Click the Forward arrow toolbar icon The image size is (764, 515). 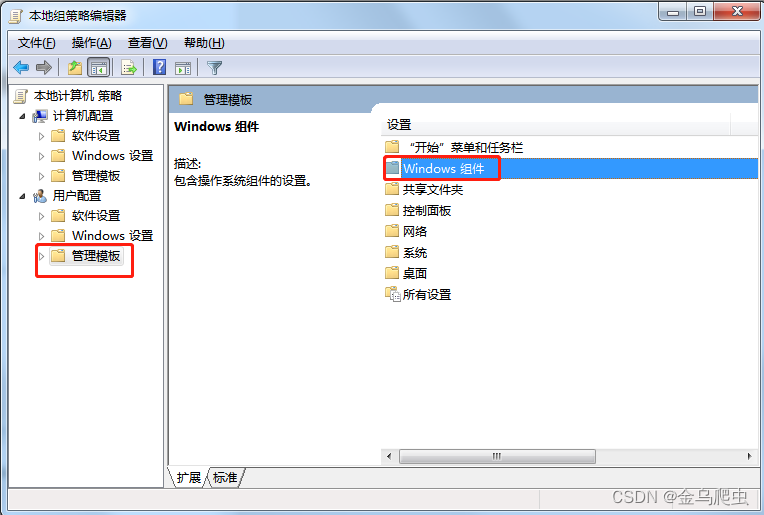point(44,67)
